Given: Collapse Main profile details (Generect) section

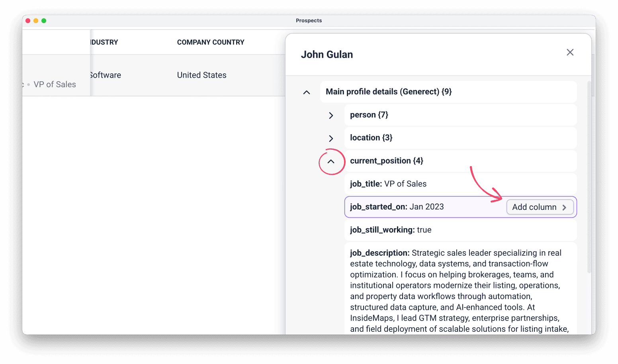Looking at the screenshot, I should tap(307, 92).
